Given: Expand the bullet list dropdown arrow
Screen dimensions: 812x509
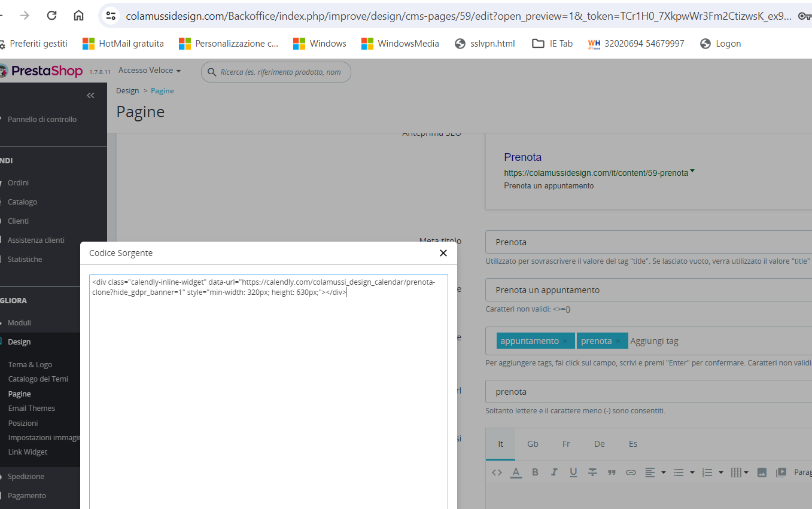Looking at the screenshot, I should pos(692,473).
